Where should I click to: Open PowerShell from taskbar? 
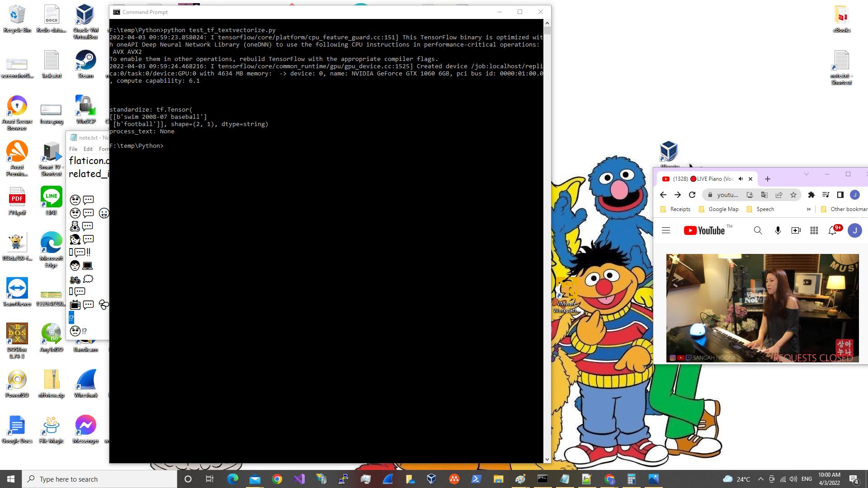coord(476,479)
